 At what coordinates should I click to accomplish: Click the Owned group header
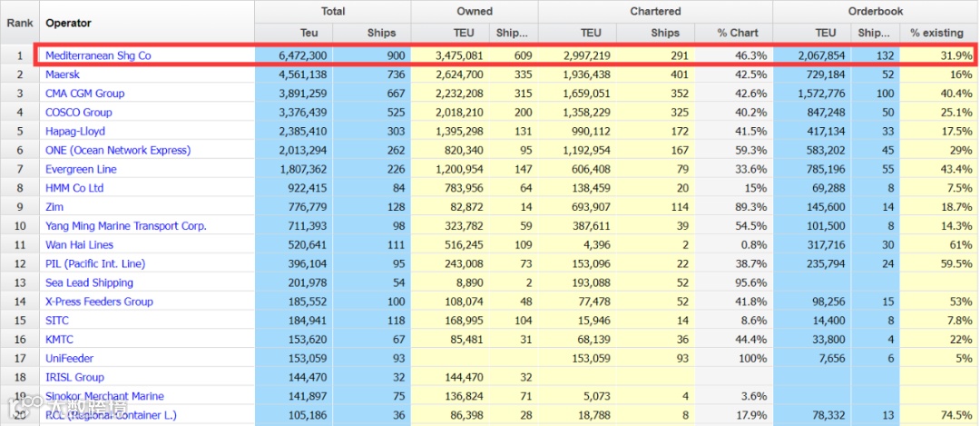pyautogui.click(x=475, y=11)
